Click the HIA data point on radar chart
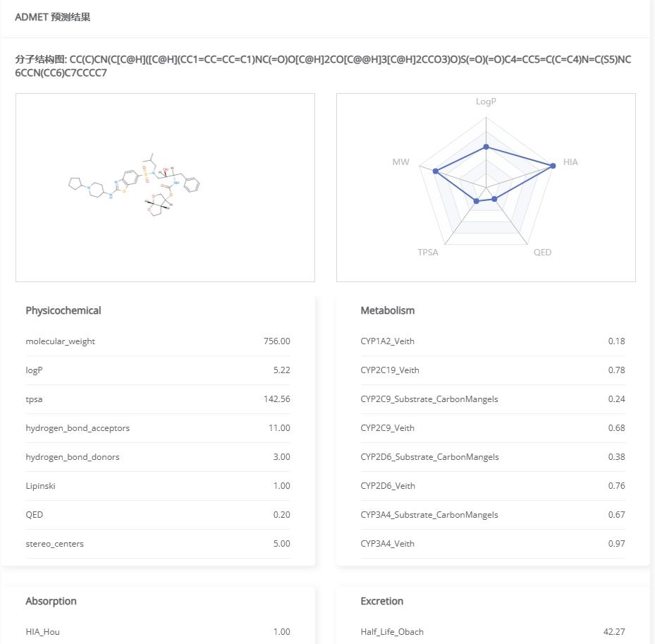Screen dimensions: 655x644 (553, 165)
